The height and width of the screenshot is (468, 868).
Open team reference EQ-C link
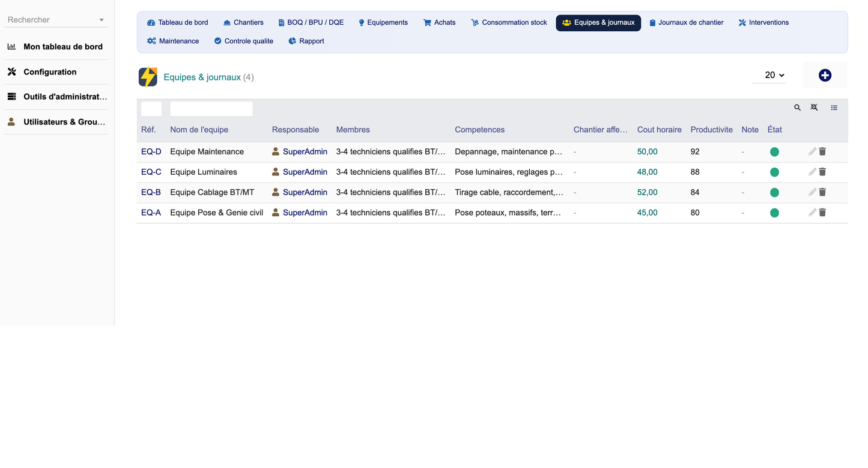151,172
